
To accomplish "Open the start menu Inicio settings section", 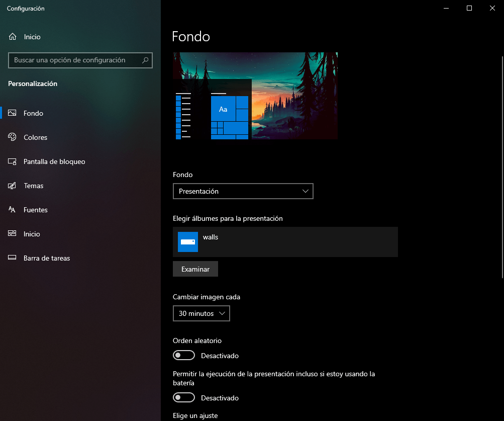I will pos(32,234).
